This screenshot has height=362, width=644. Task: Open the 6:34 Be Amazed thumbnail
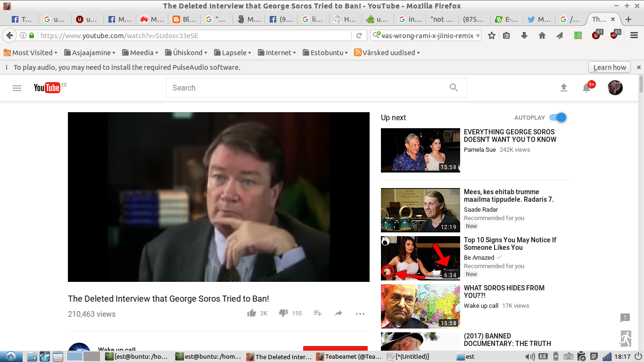[x=421, y=258]
